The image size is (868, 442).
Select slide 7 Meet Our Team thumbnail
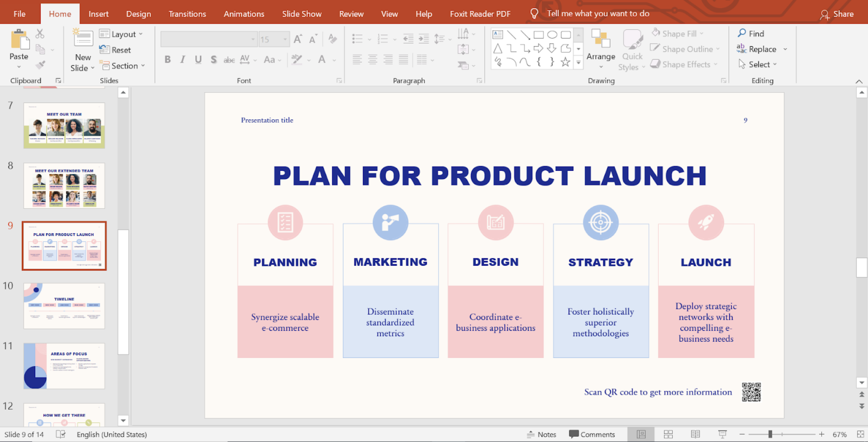click(x=64, y=126)
